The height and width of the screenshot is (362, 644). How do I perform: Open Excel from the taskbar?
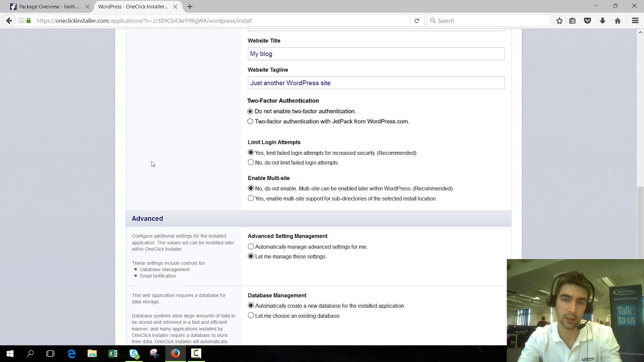[x=113, y=353]
